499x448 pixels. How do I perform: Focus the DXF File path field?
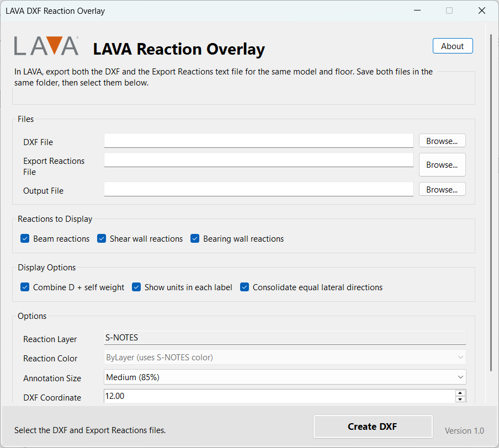click(259, 141)
